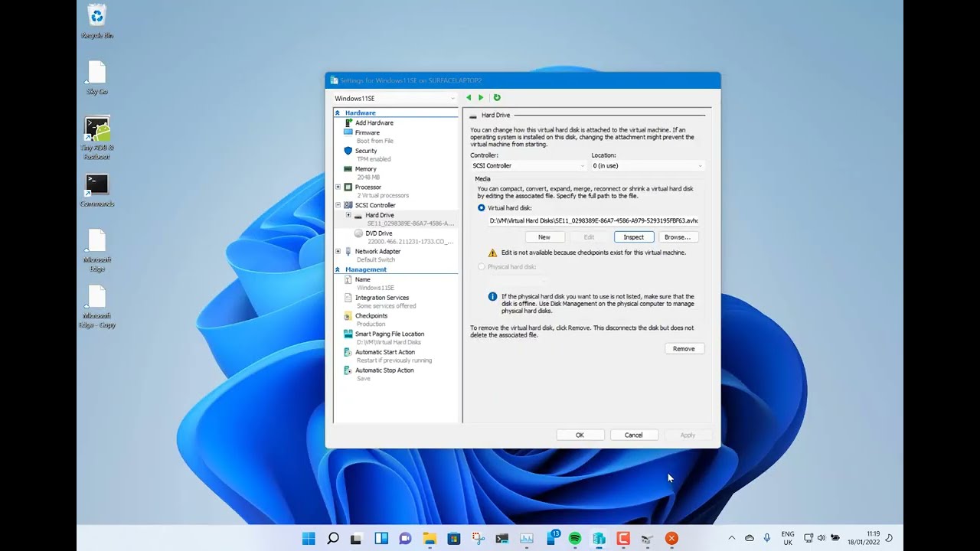Click the green refresh icon in settings toolbar
The image size is (980, 551).
pyautogui.click(x=497, y=98)
